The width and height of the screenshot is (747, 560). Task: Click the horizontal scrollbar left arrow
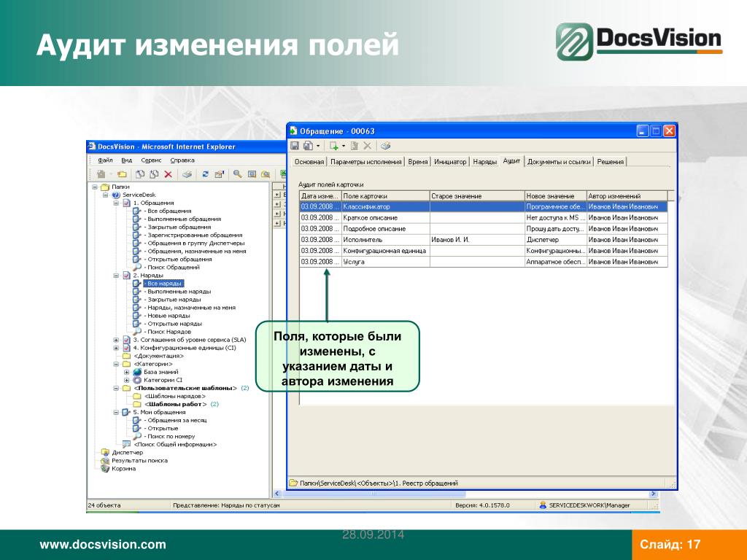coord(277,494)
